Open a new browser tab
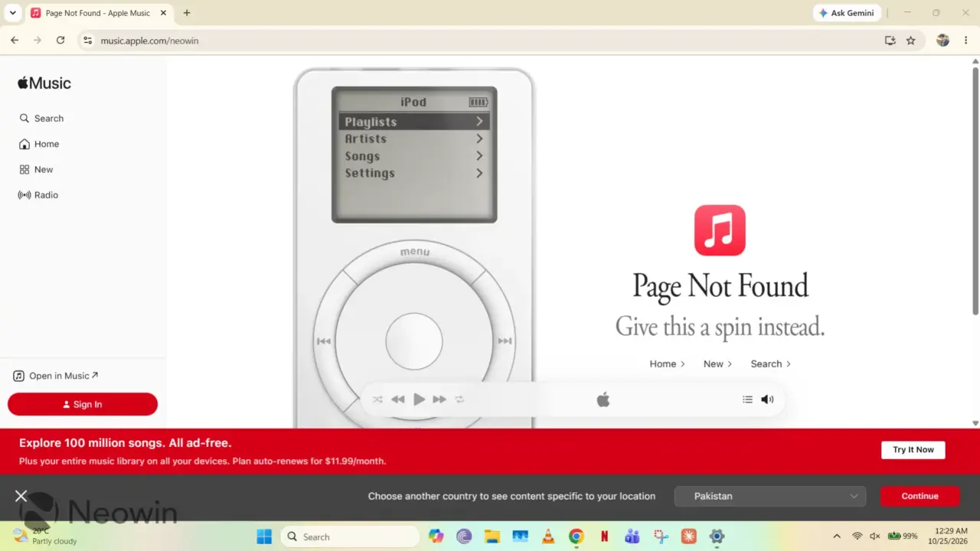Viewport: 980px width, 551px height. point(187,13)
